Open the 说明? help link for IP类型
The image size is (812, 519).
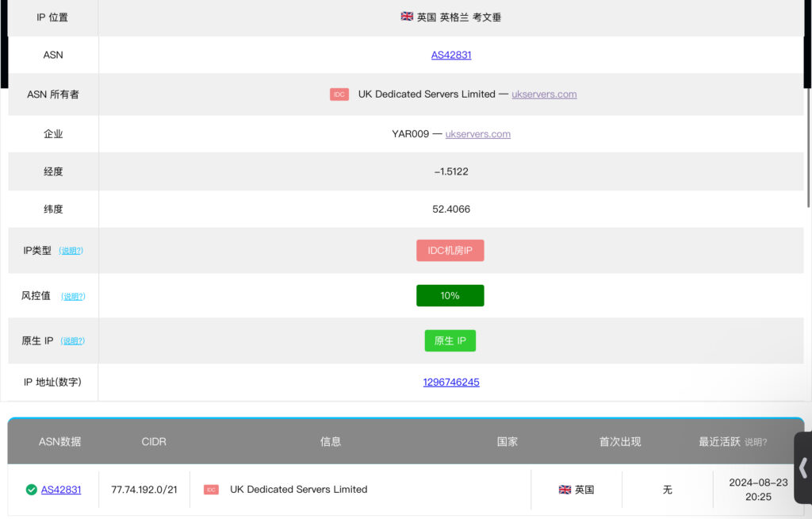(x=71, y=251)
